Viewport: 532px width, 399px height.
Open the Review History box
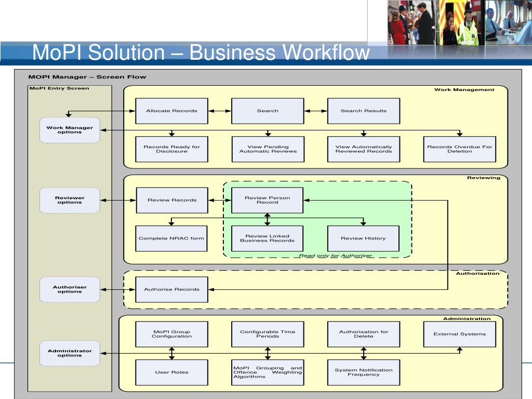click(363, 238)
